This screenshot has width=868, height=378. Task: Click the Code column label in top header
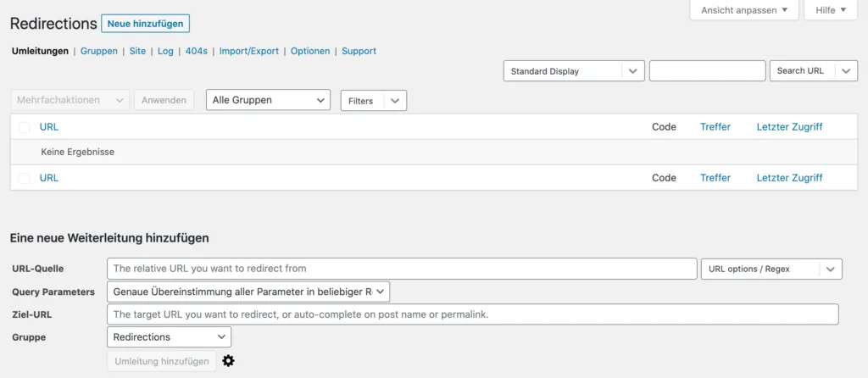(x=664, y=127)
